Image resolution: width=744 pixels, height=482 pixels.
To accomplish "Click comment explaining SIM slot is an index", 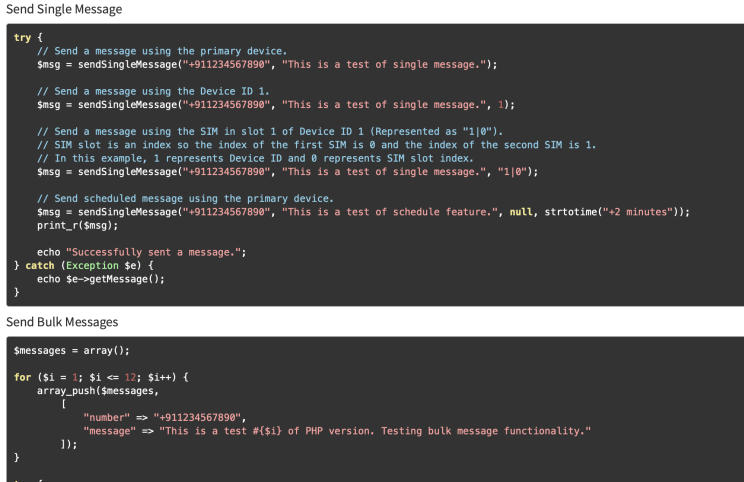I will 316,145.
